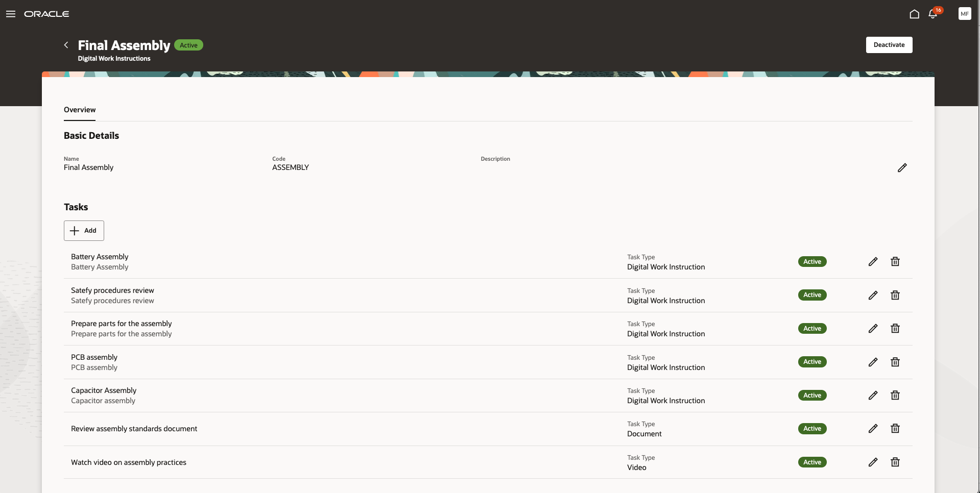
Task: Click Active status of PCB assembly row
Action: tap(812, 362)
